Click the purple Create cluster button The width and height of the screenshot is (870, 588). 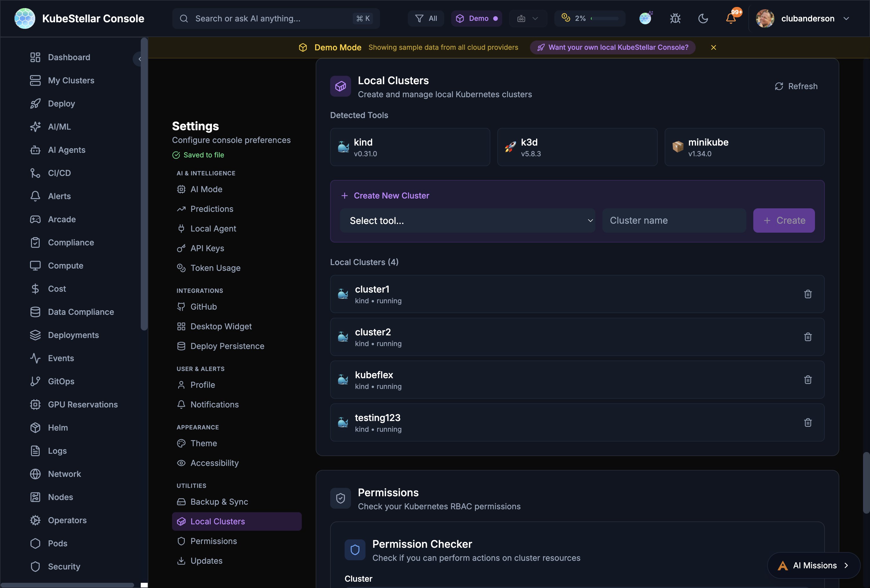783,221
